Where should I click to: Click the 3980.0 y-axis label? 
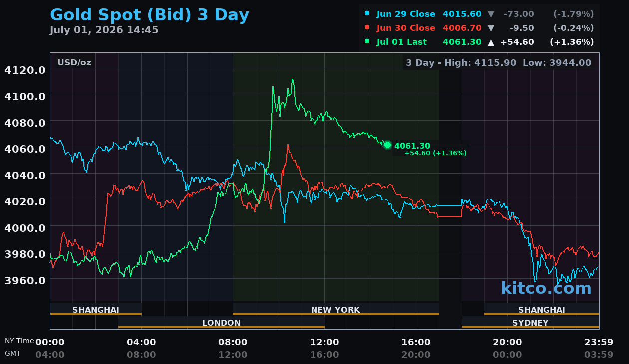[x=25, y=254]
